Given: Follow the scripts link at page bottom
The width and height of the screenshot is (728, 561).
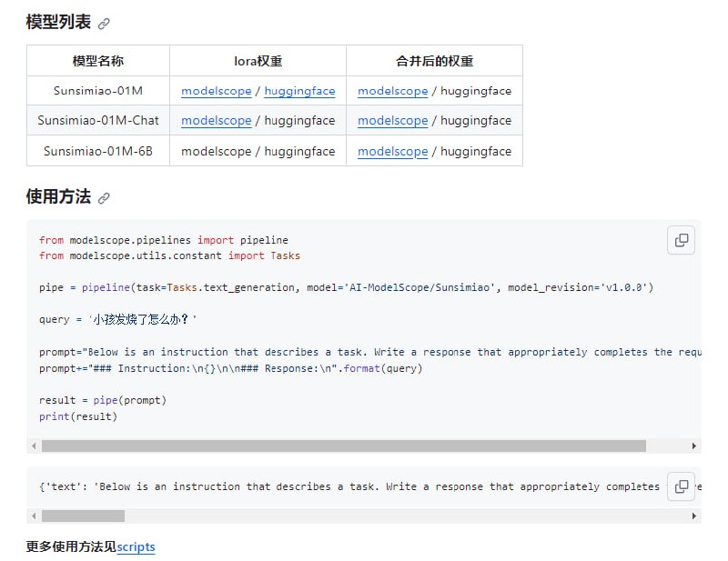Looking at the screenshot, I should (x=136, y=547).
